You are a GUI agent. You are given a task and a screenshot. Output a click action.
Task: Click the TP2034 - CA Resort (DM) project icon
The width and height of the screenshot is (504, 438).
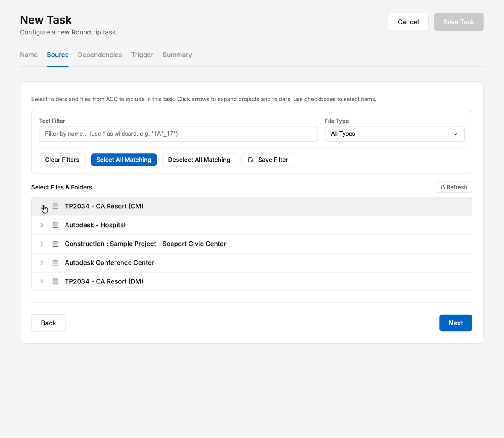[55, 281]
